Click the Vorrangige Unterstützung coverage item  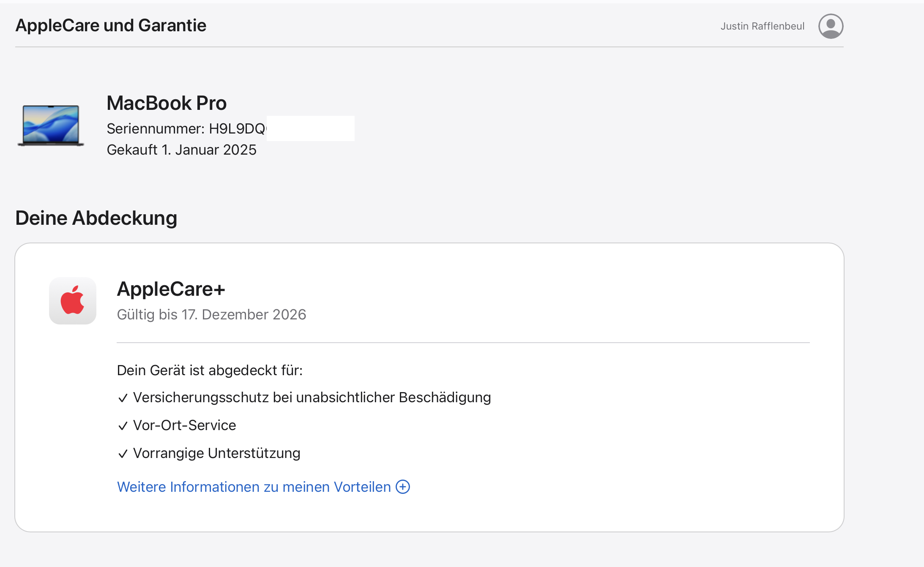pos(216,453)
